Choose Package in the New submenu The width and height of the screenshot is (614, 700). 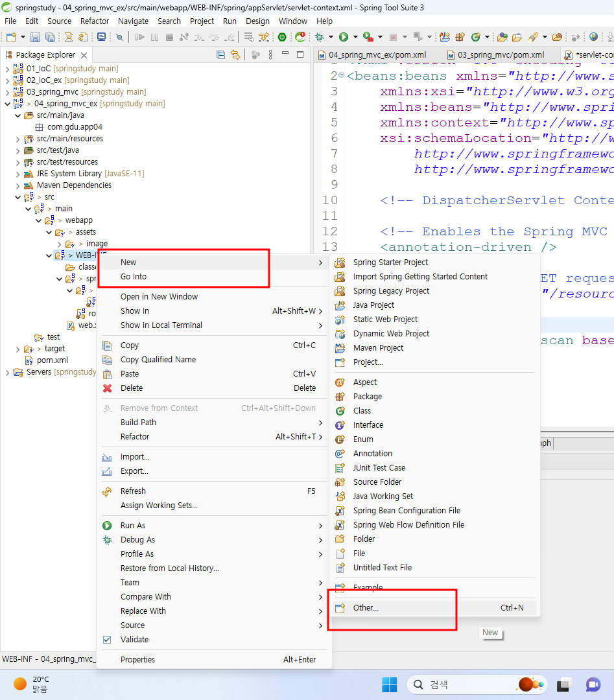pos(435,397)
